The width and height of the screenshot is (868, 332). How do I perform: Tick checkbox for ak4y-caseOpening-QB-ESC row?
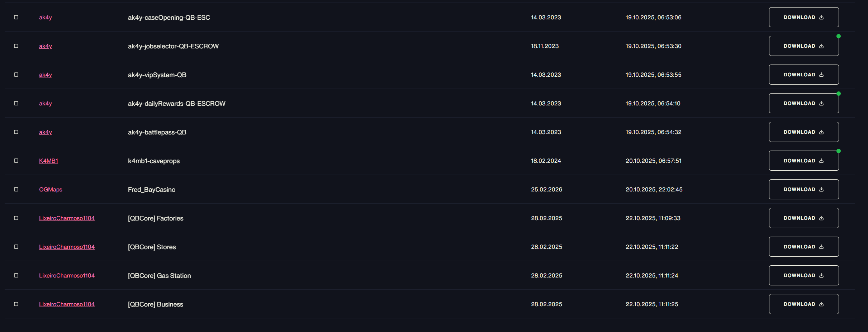16,17
